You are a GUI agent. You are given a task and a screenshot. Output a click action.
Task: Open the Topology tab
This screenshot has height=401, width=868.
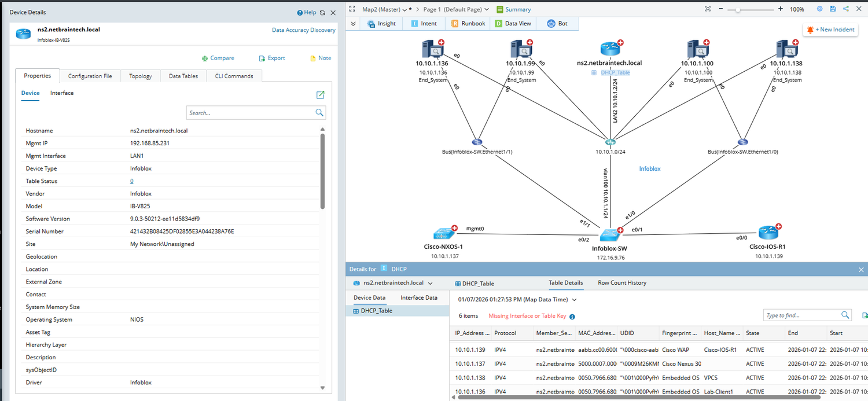(141, 76)
